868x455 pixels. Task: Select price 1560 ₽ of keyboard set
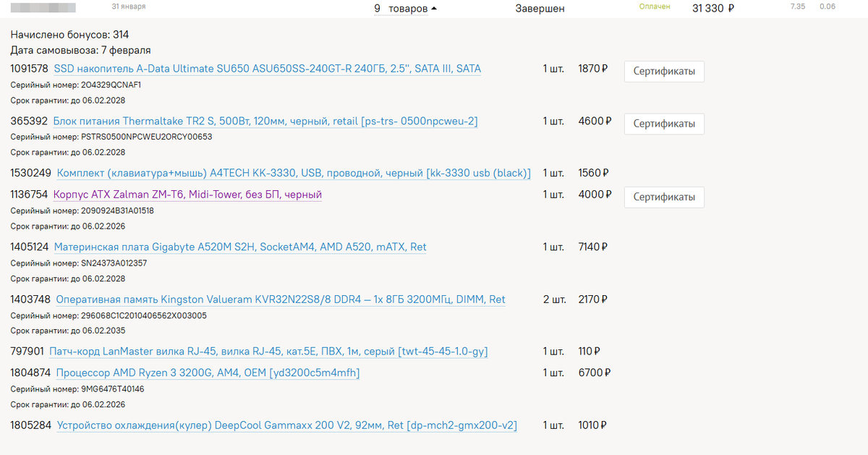[593, 173]
